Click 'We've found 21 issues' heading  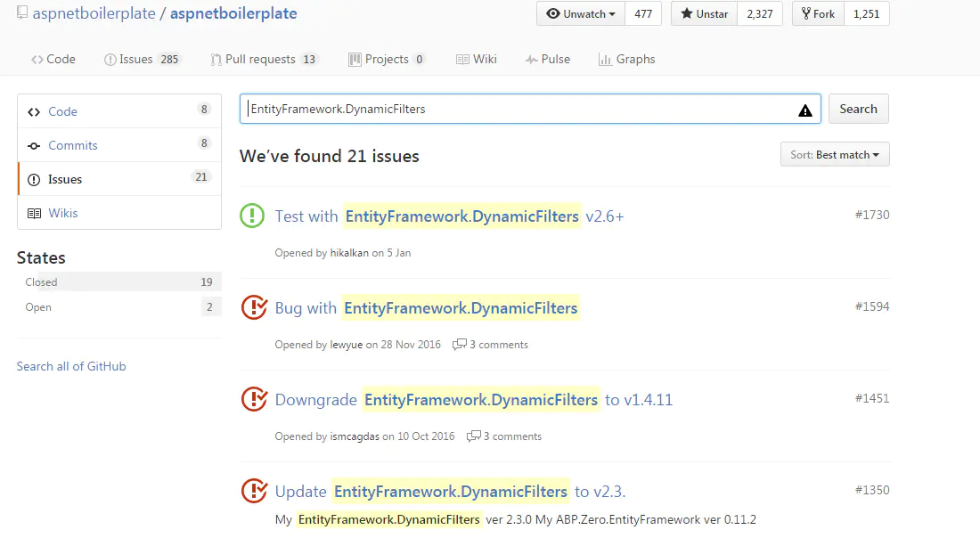tap(330, 156)
